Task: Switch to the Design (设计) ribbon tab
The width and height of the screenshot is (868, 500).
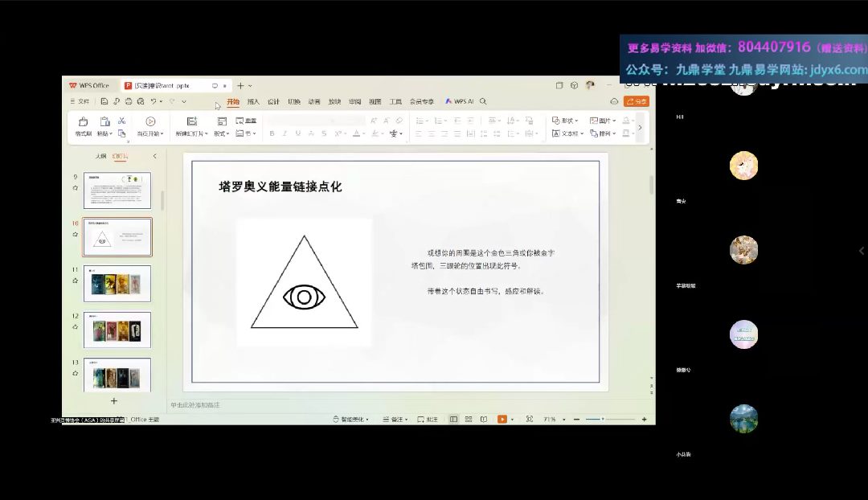Action: coord(273,102)
